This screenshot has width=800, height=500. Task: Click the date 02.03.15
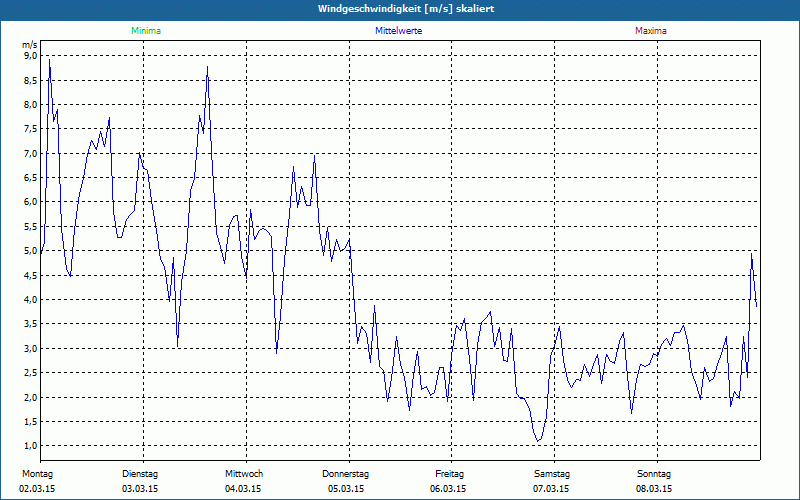[x=37, y=489]
